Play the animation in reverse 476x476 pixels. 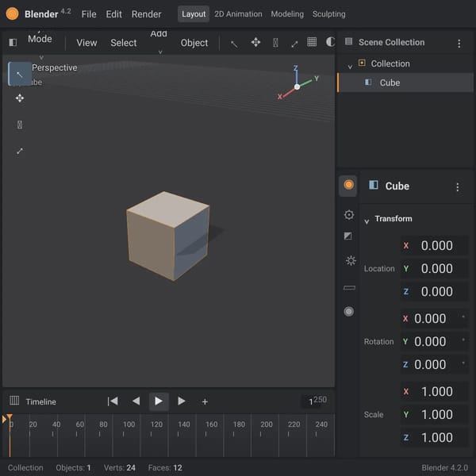[x=136, y=401]
